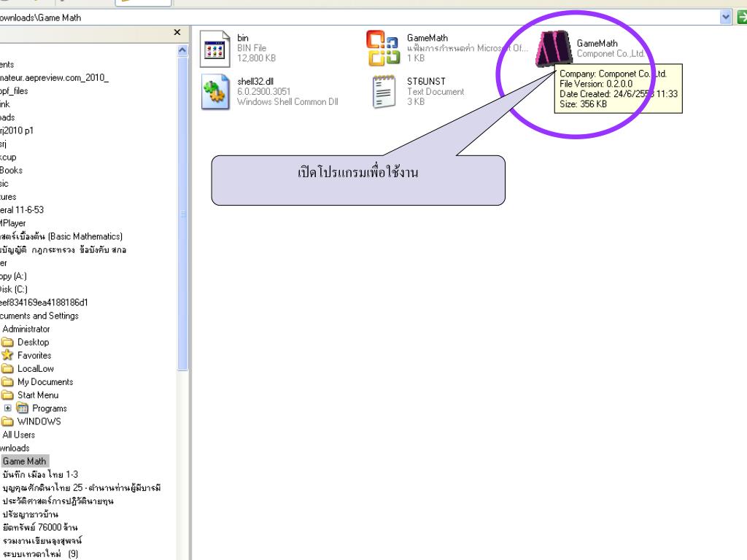Launch the GameMath application icon

click(x=554, y=49)
